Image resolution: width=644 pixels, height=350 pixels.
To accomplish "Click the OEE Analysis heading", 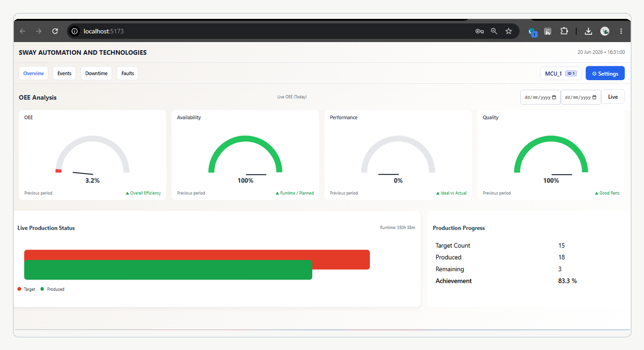I will 38,98.
